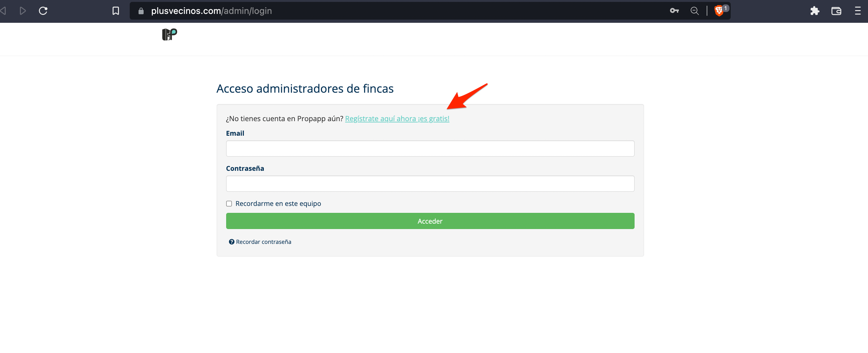
Task: Open the extensions puzzle icon
Action: [815, 11]
